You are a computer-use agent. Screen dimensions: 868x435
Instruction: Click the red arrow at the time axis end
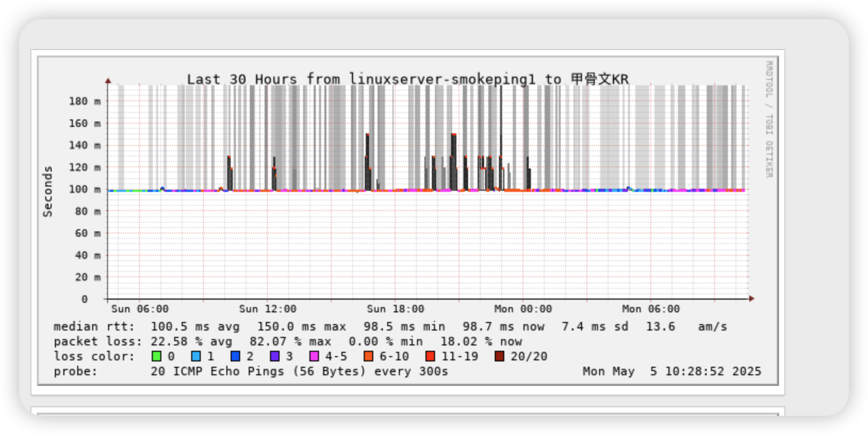click(x=752, y=299)
